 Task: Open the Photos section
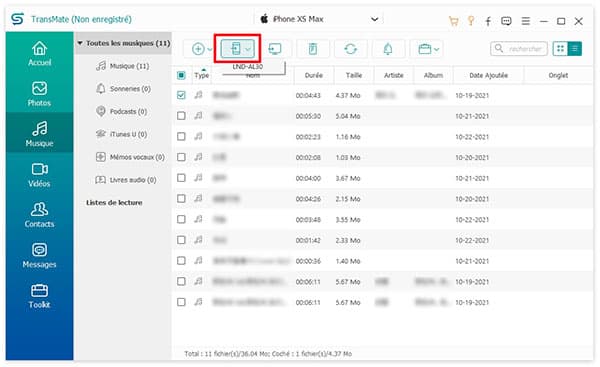pyautogui.click(x=39, y=94)
